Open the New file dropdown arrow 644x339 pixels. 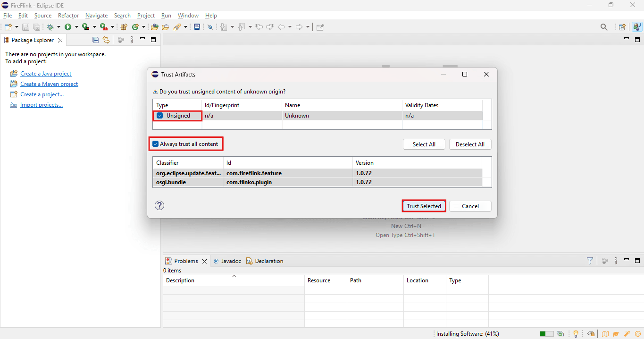17,27
